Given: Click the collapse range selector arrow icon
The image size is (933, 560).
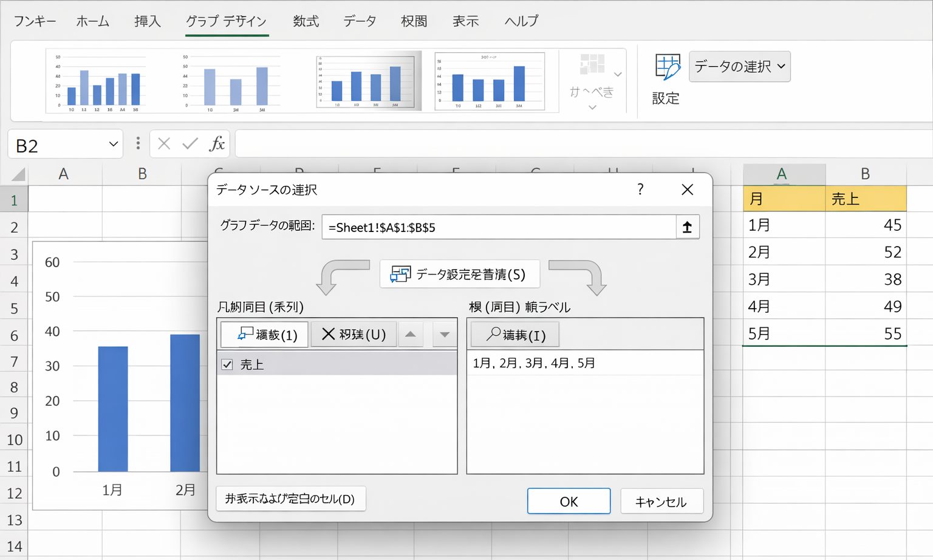Looking at the screenshot, I should tap(687, 227).
